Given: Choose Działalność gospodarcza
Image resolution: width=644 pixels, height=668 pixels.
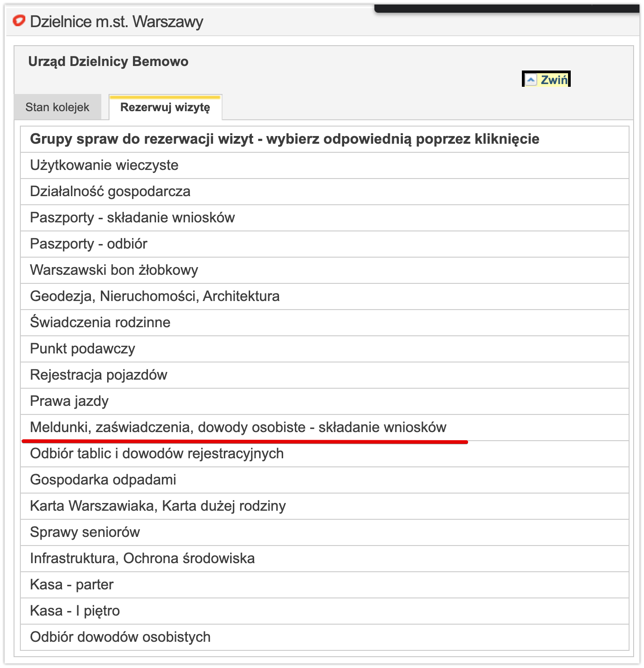Looking at the screenshot, I should [x=325, y=192].
